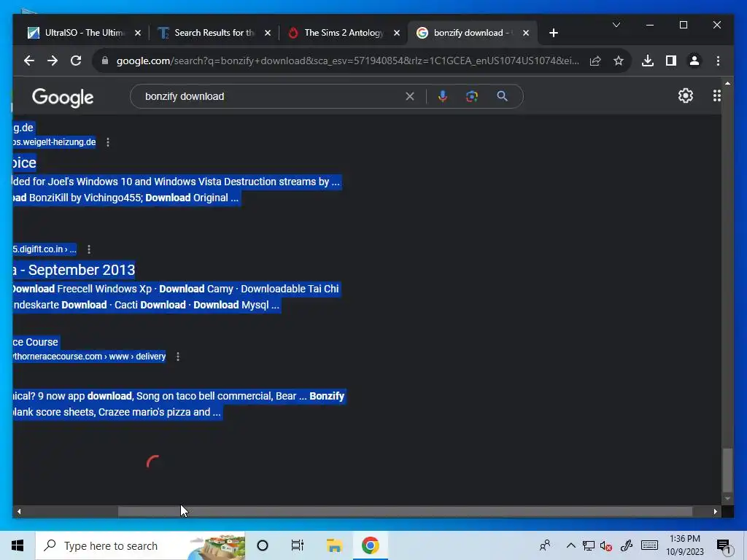
Task: Clear the Google search box text
Action: pos(410,96)
